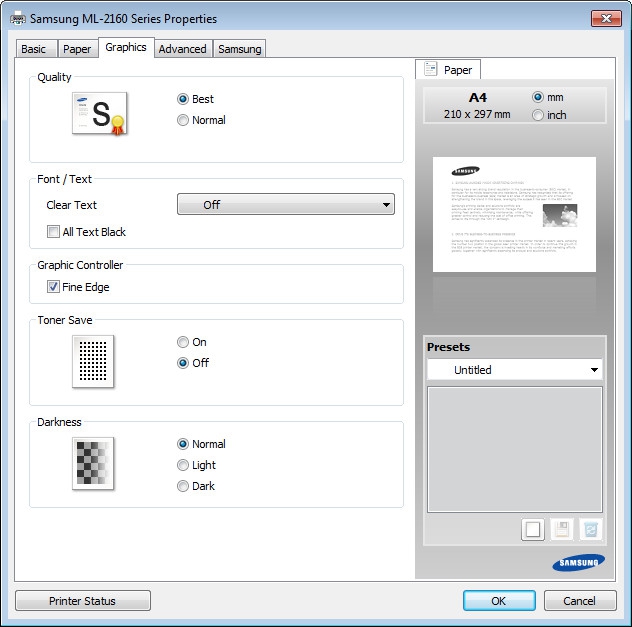632x627 pixels.
Task: Click the Quality preview icon with ribbon
Action: [x=99, y=113]
